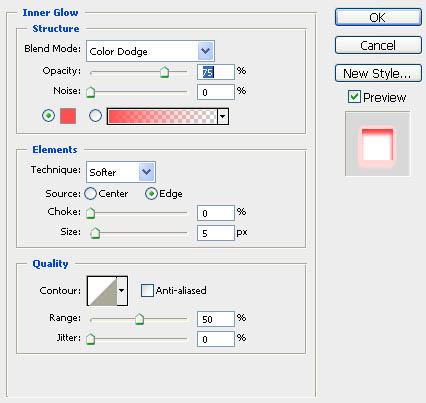Open the Contour curve thumbnail picker
This screenshot has width=426, height=403.
pos(102,291)
